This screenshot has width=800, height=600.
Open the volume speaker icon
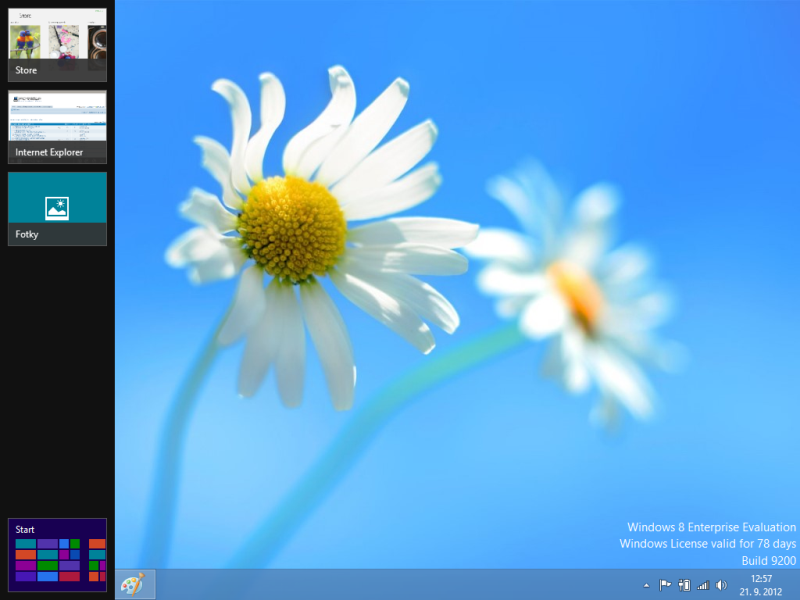click(721, 585)
